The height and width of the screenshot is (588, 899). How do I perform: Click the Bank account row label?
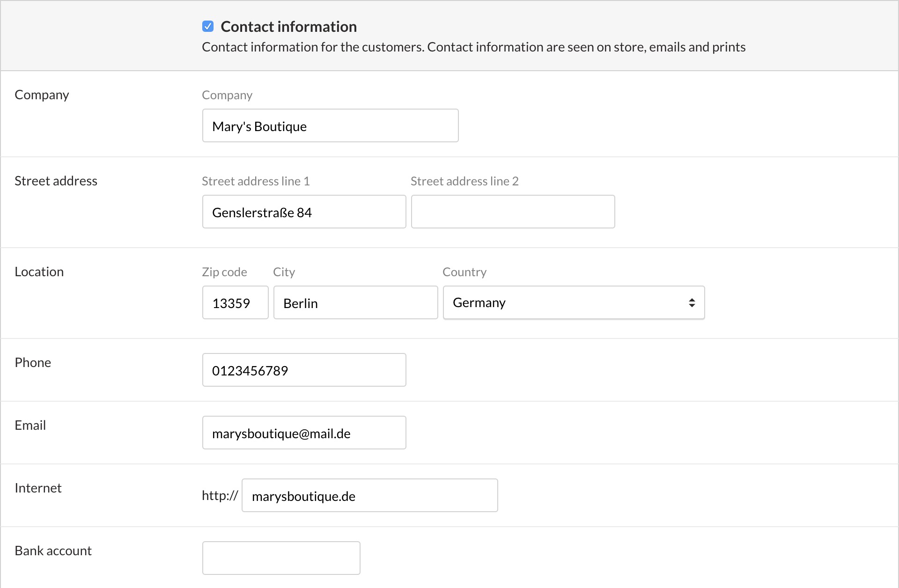[x=53, y=551]
